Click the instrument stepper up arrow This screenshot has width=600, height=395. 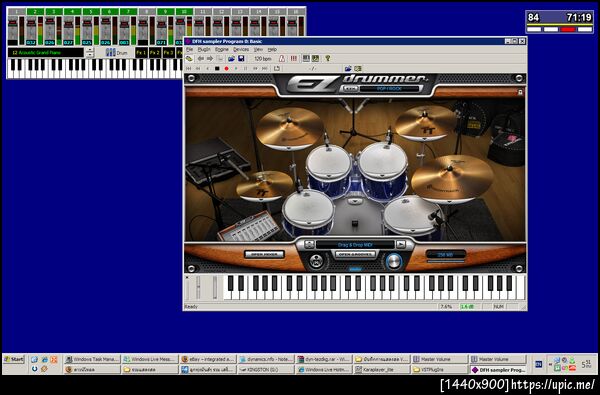point(90,50)
